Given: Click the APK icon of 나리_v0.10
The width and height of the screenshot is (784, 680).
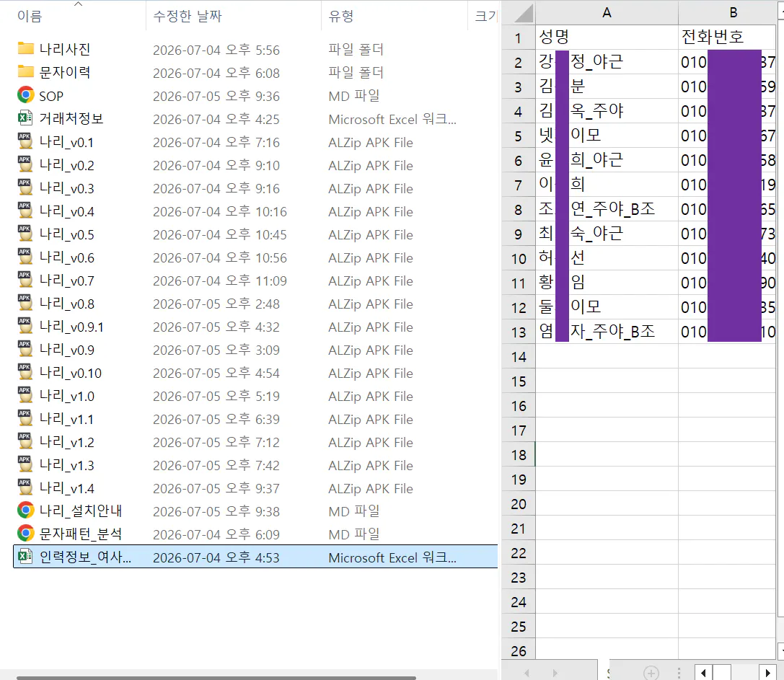Looking at the screenshot, I should click(x=25, y=372).
